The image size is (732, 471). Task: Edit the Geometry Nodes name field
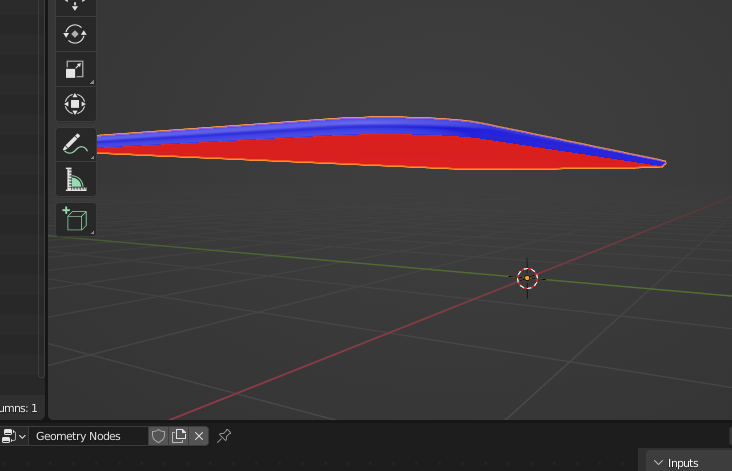point(88,436)
